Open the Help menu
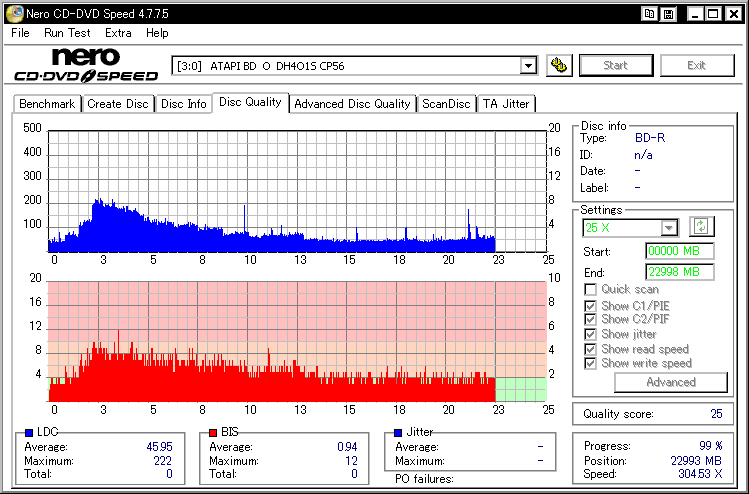749x494 pixels. coord(157,33)
